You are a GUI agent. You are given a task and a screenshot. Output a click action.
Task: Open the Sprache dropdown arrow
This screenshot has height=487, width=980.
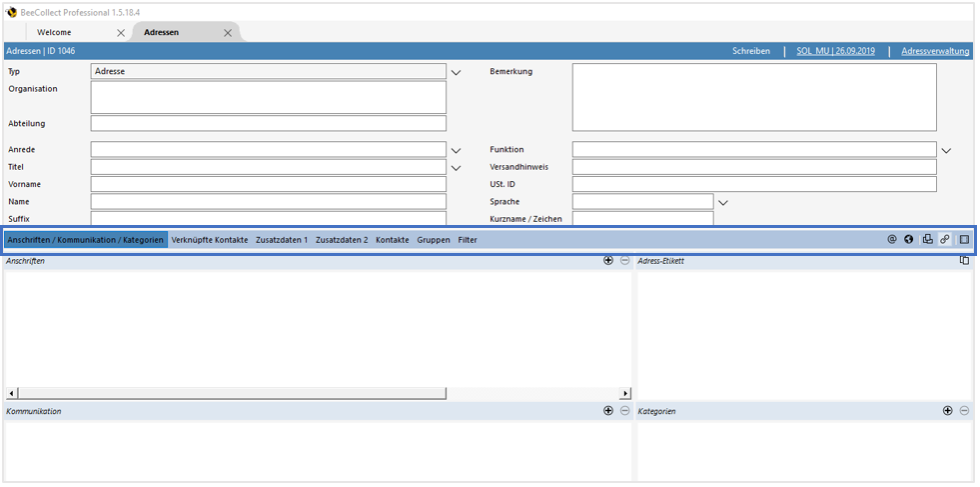tap(723, 203)
